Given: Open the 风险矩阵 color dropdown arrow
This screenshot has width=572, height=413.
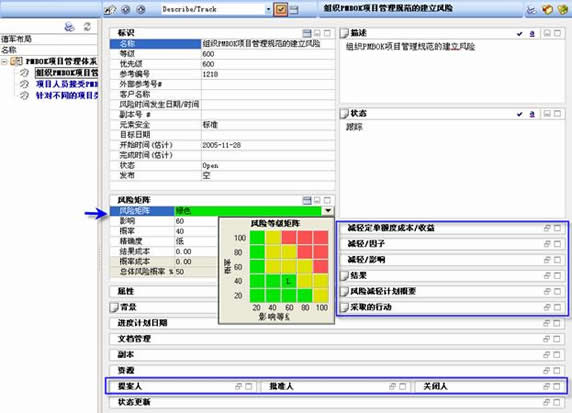Looking at the screenshot, I should pos(328,211).
